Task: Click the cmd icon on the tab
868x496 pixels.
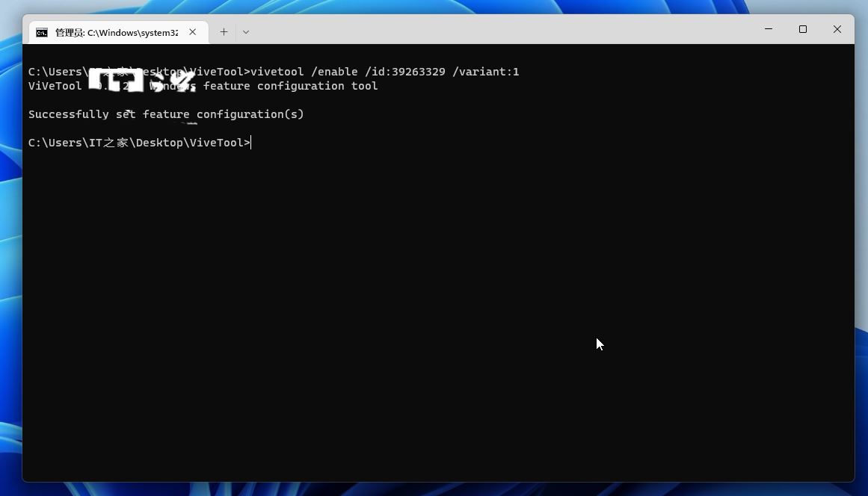Action: click(42, 33)
